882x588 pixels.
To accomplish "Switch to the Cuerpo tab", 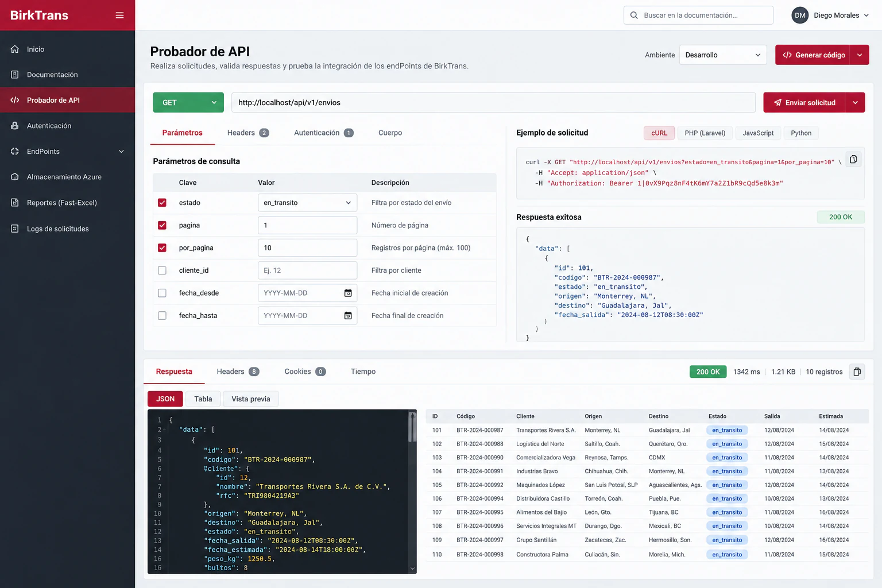I will [390, 133].
